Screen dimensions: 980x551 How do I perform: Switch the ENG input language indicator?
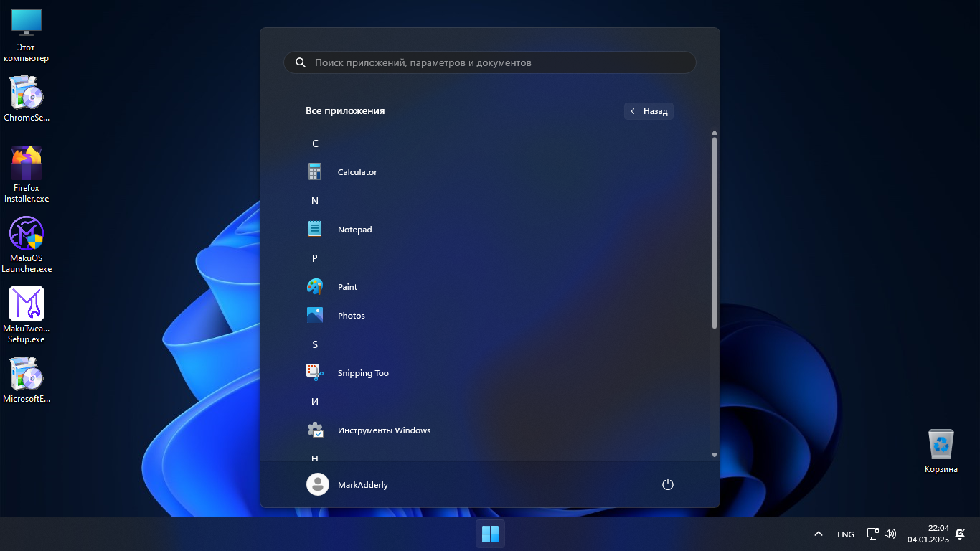coord(845,534)
